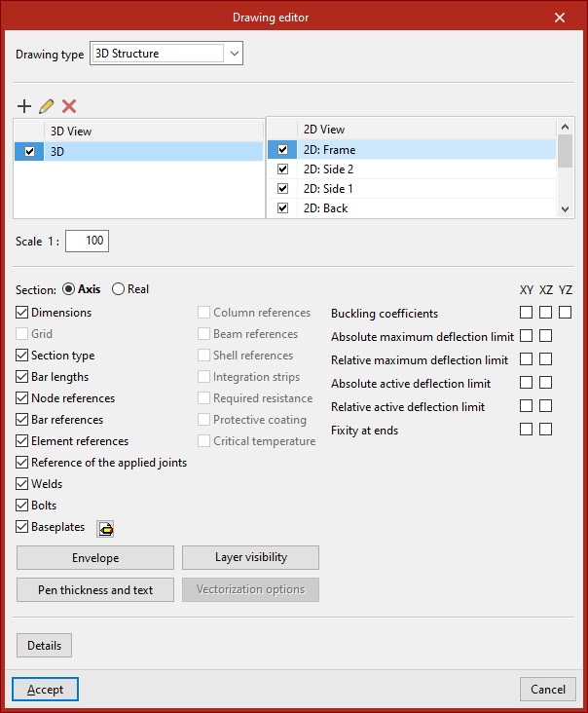588x713 pixels.
Task: Open baseplates configuration icon
Action: 105,529
